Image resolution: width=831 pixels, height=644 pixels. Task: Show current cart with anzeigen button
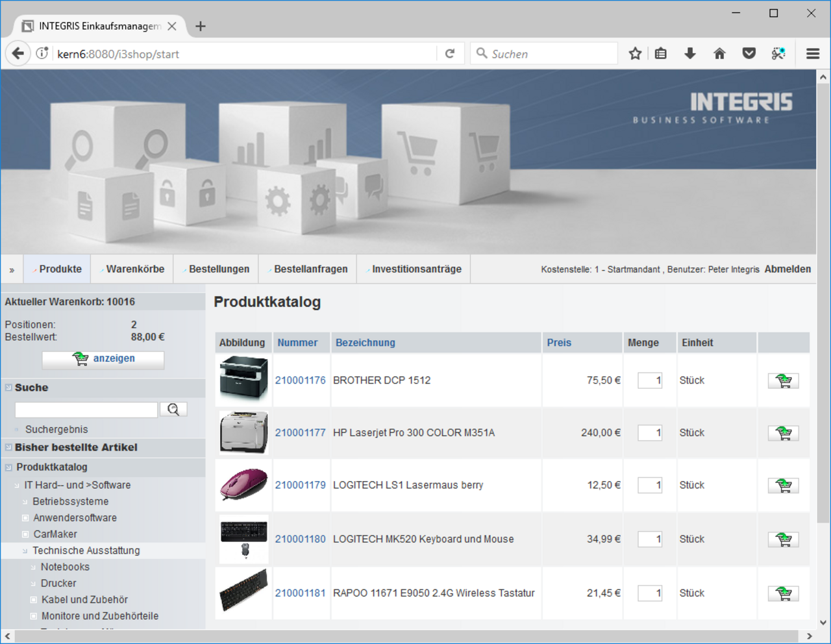[103, 359]
